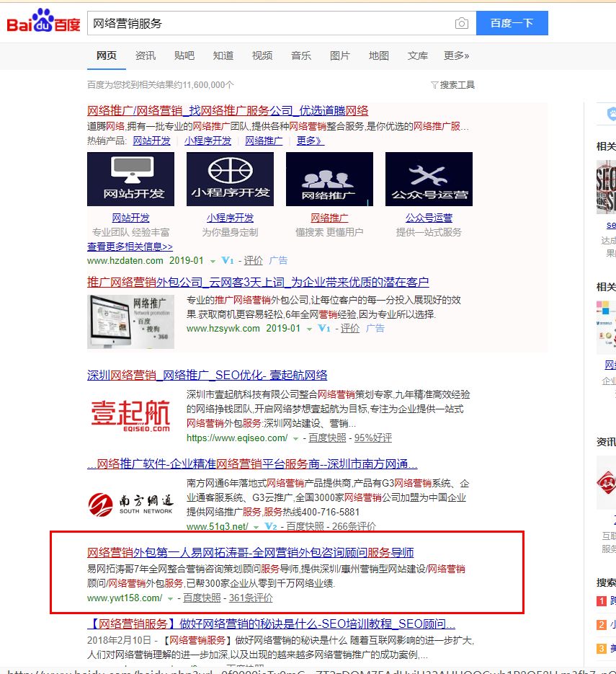The image size is (616, 674).
Task: Click the 网络推广 people thumbnail
Action: [329, 179]
